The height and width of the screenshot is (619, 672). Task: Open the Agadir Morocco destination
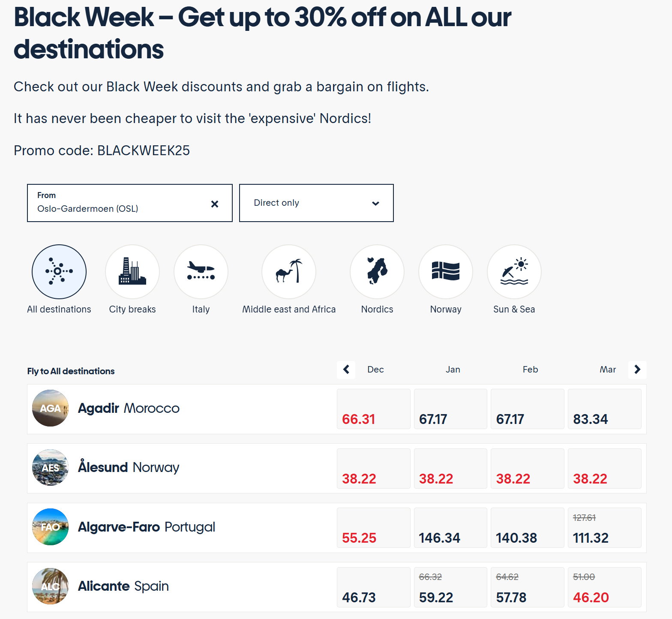coord(129,408)
